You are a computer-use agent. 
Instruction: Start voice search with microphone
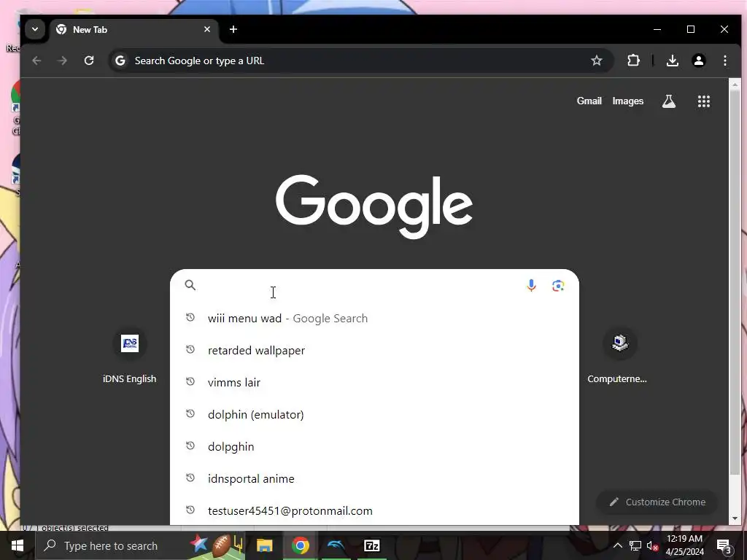pyautogui.click(x=531, y=285)
